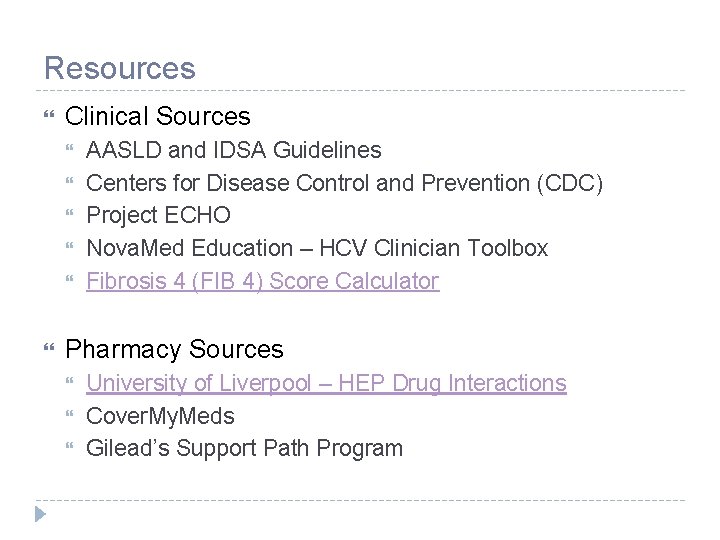Click the CoverMyMeds text

pos(160,416)
